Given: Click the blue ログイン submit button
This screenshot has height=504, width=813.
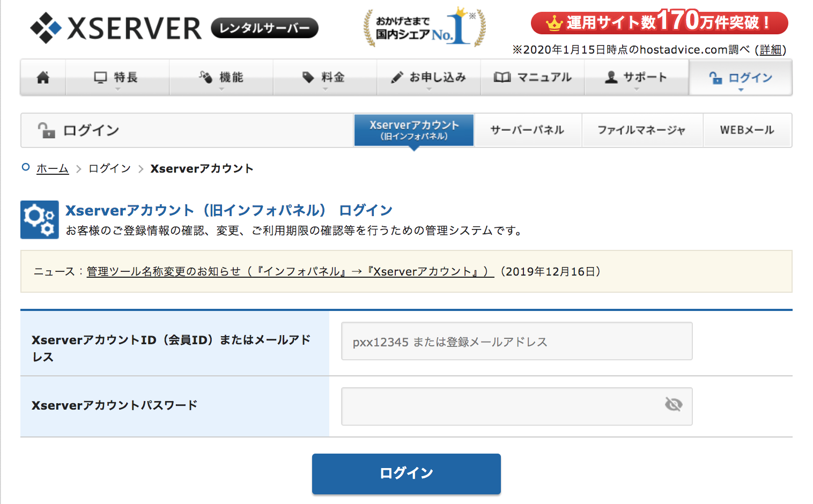Looking at the screenshot, I should click(x=406, y=474).
